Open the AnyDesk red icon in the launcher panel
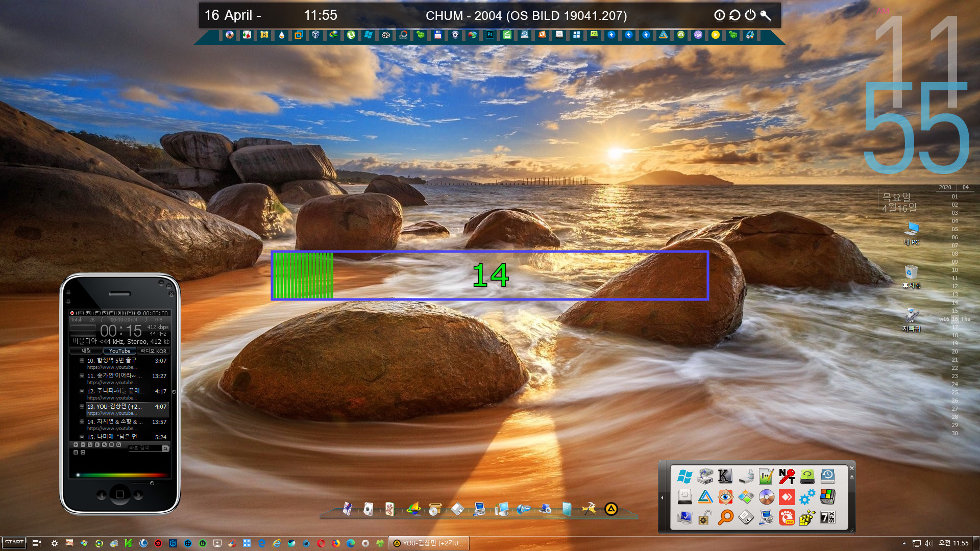The image size is (980, 551). click(x=787, y=497)
